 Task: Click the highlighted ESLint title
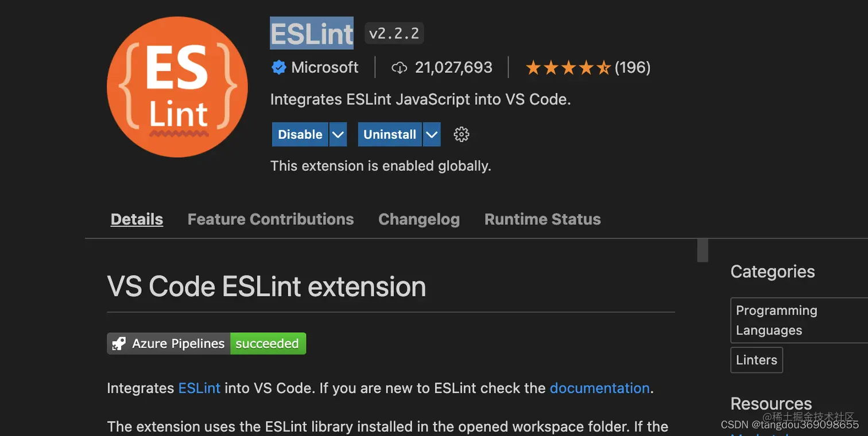(x=312, y=33)
